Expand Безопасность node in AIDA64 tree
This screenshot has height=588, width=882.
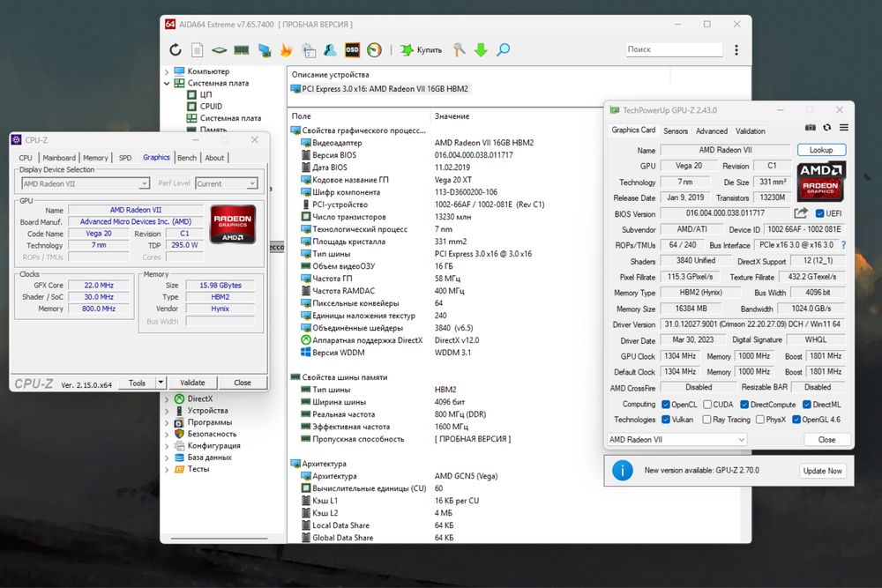pyautogui.click(x=167, y=435)
